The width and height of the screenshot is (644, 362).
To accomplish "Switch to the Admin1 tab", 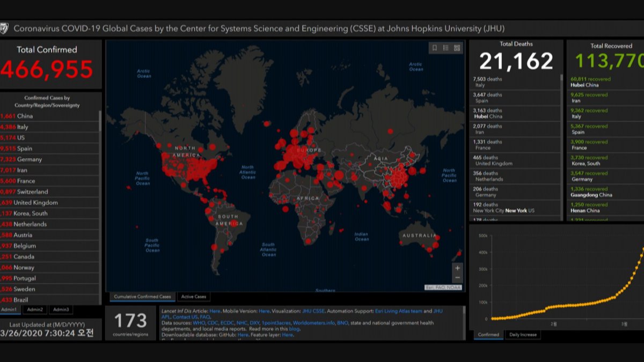I will tap(10, 309).
